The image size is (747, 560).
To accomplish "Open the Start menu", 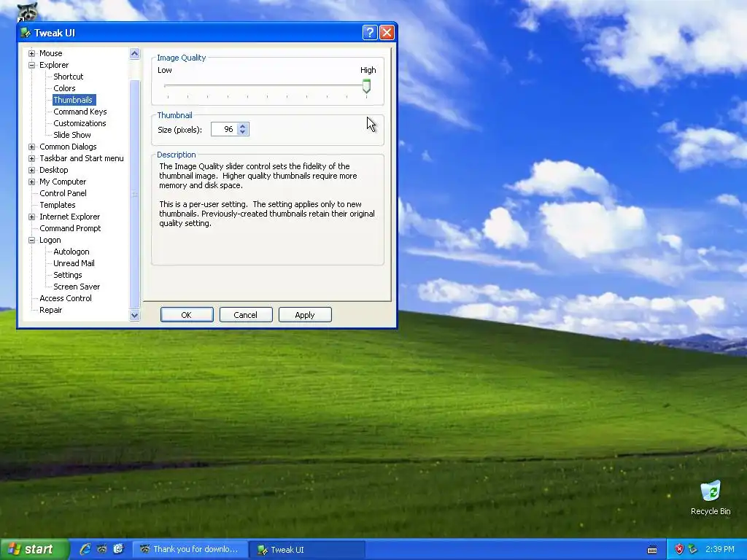I will 34,549.
